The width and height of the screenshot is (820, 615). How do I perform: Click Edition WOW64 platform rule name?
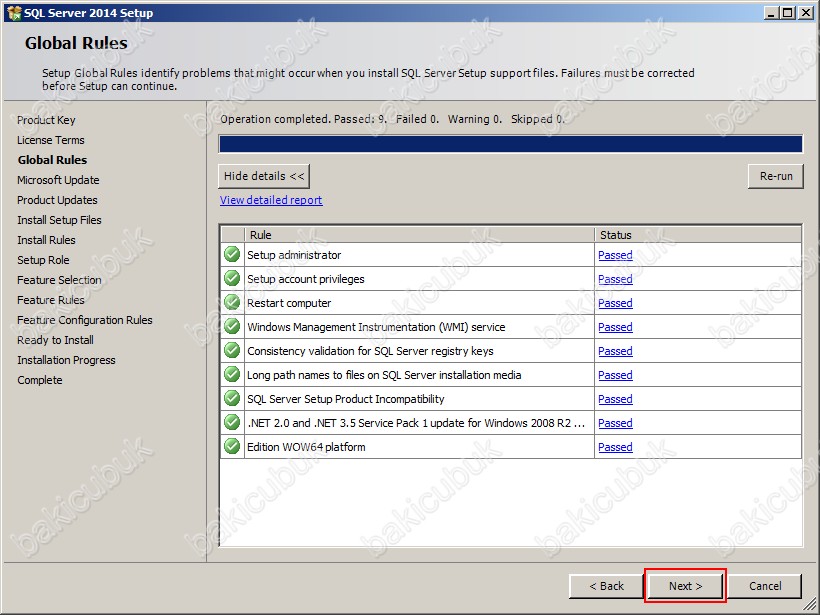tap(306, 447)
